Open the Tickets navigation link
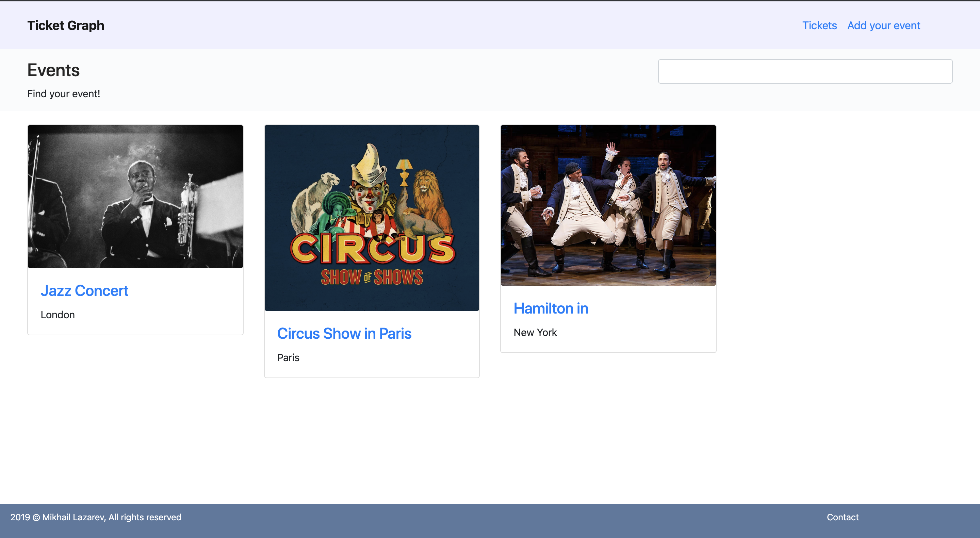The image size is (980, 538). [x=819, y=26]
